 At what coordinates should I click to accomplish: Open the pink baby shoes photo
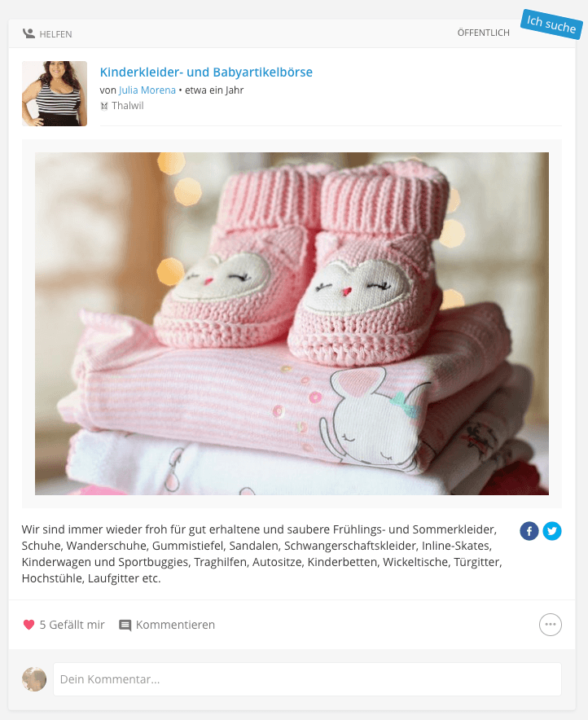292,323
